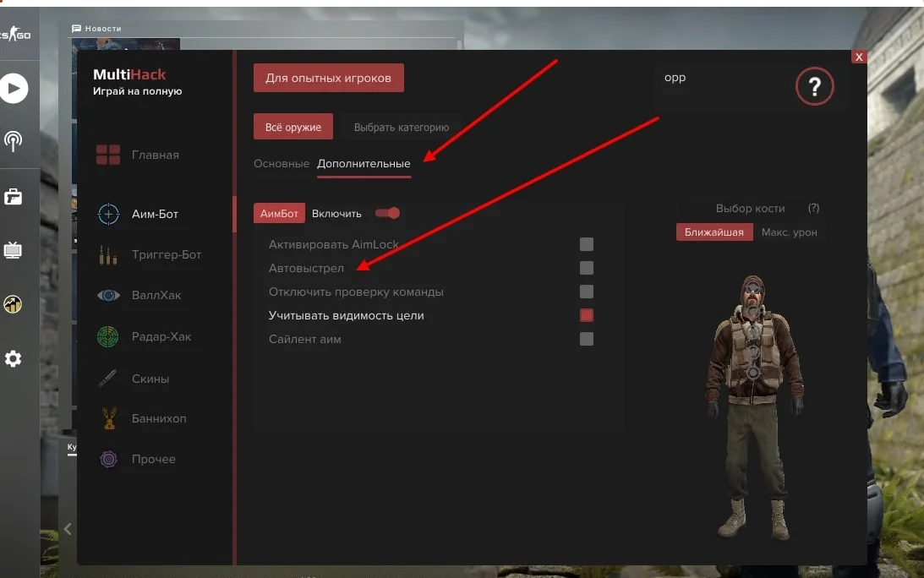Viewport: 924px width, 578px height.
Task: Expand the left chevron arrow panel
Action: pyautogui.click(x=68, y=529)
